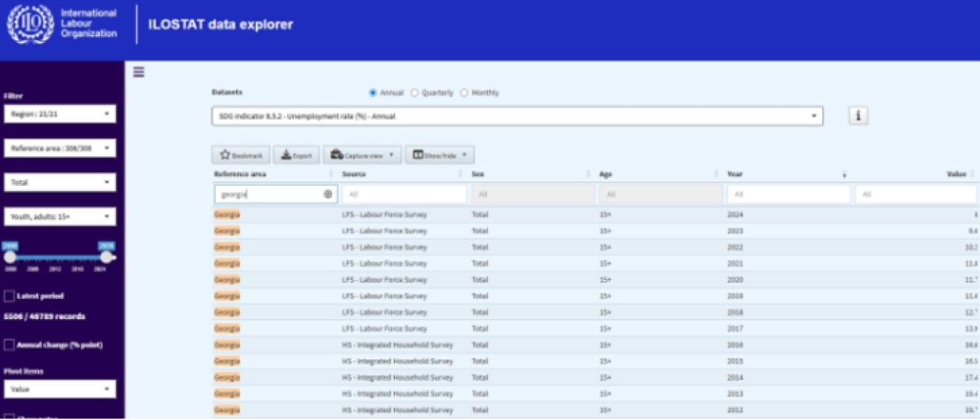The image size is (980, 420).
Task: Open the Region 21/21 filter dropdown
Action: tap(60, 114)
